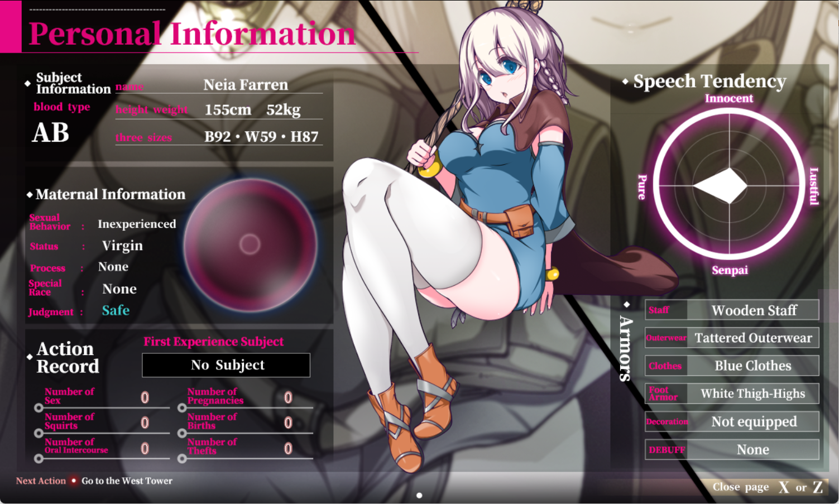Viewport: 839px width, 504px height.
Task: Click the Speech Tendency radar chart
Action: click(x=729, y=185)
